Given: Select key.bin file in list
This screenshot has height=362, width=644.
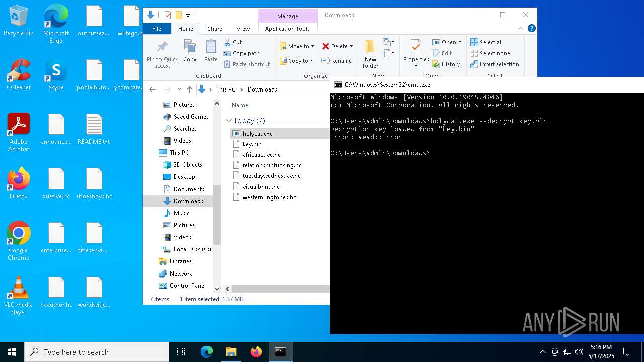Looking at the screenshot, I should [252, 144].
